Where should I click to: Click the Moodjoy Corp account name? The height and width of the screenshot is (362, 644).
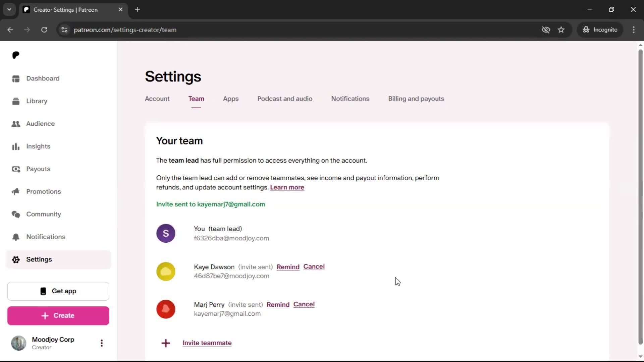53,340
